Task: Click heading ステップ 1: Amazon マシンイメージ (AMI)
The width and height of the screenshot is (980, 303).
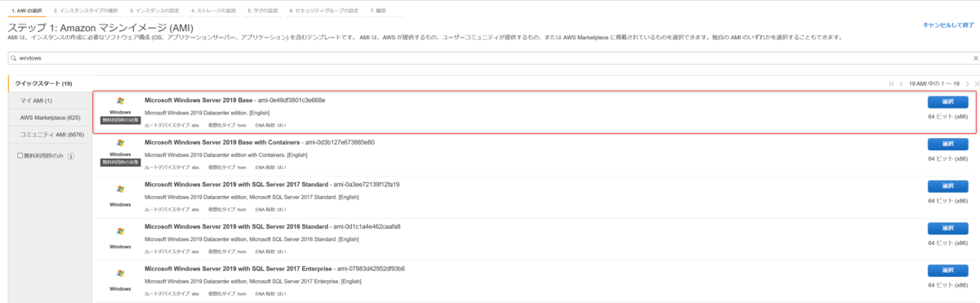Action: click(100, 28)
